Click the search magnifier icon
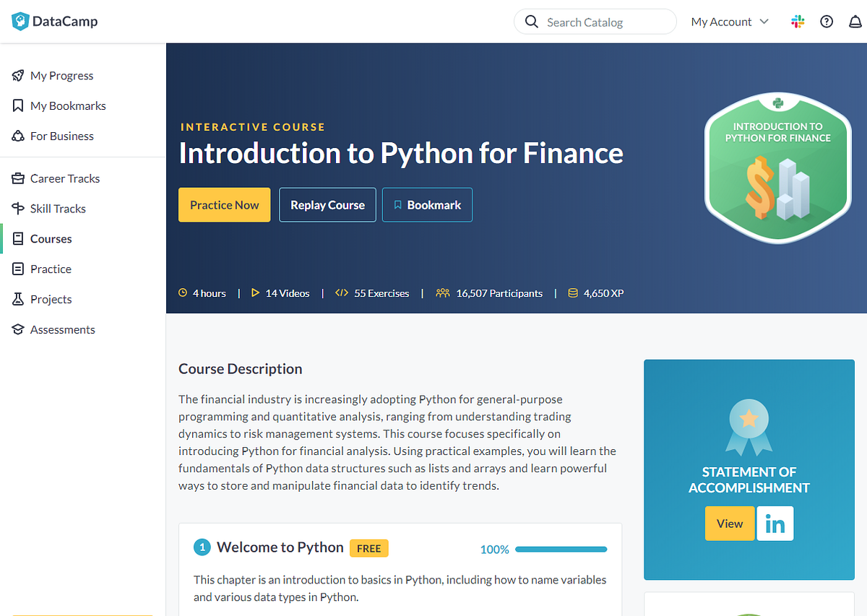The image size is (867, 616). [x=531, y=21]
